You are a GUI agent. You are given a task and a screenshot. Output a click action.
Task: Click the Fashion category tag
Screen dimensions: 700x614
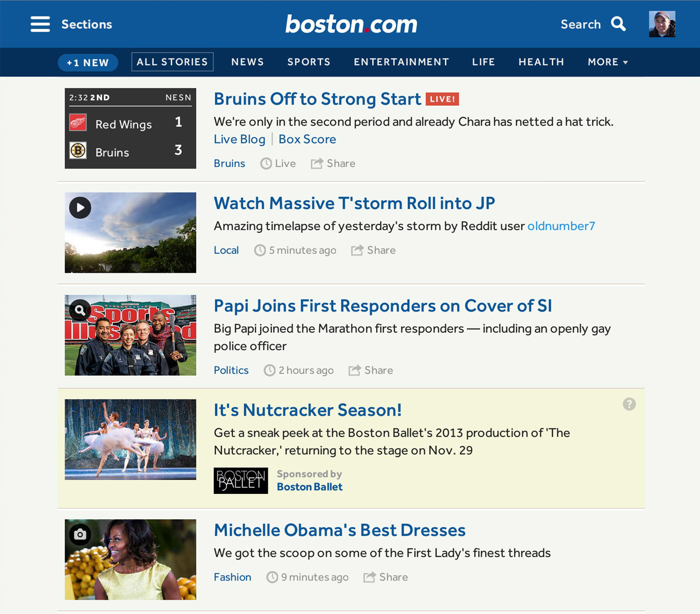[x=232, y=577]
